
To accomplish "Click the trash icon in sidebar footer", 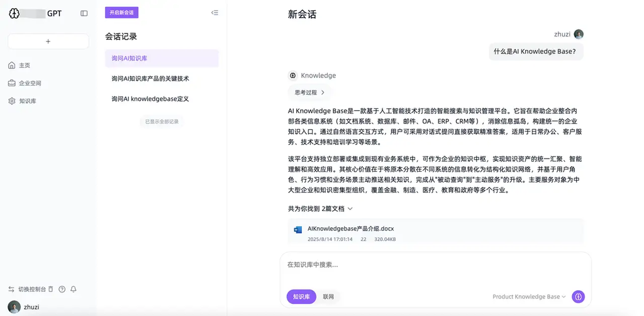I will tap(50, 289).
